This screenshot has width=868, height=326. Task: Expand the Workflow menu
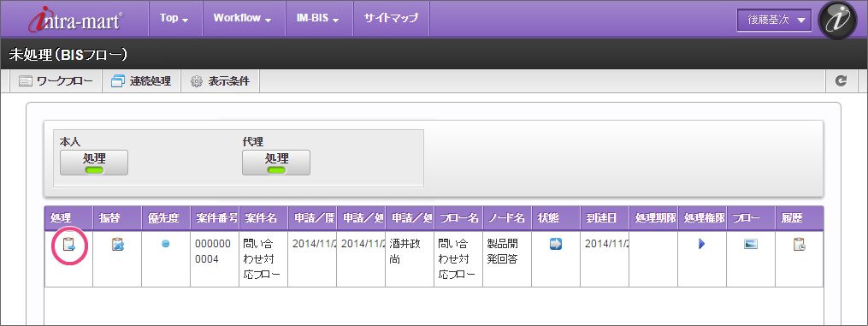243,18
